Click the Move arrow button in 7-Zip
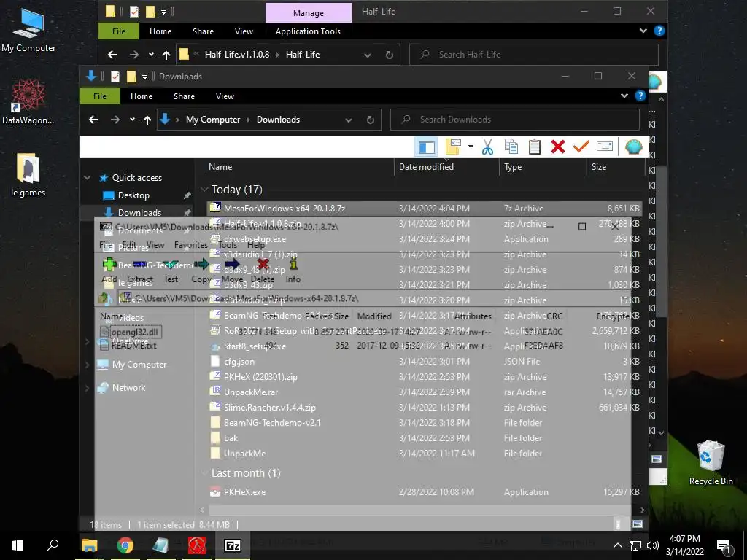Viewport: 747px width, 560px height. tap(232, 271)
